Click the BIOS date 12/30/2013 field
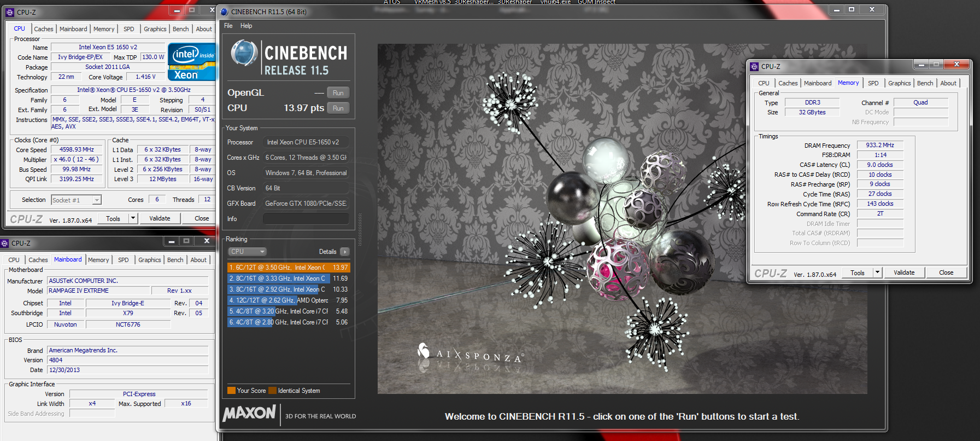 tap(128, 370)
